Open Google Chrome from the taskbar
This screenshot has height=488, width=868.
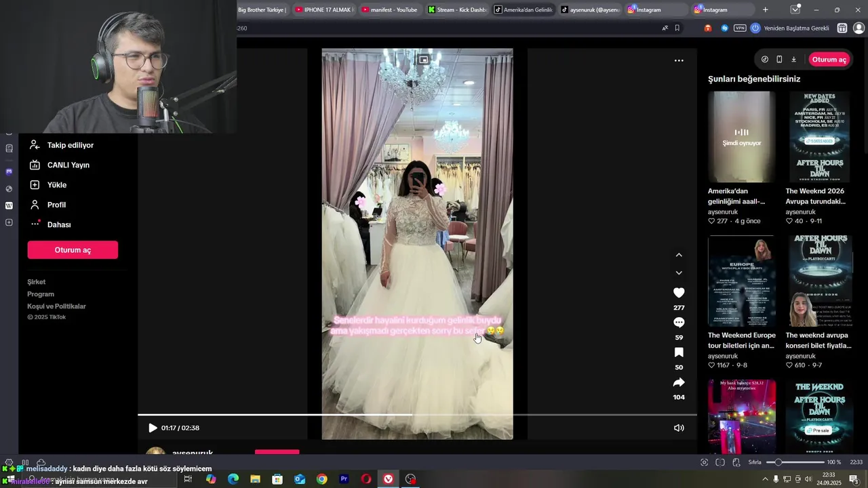coord(321,479)
